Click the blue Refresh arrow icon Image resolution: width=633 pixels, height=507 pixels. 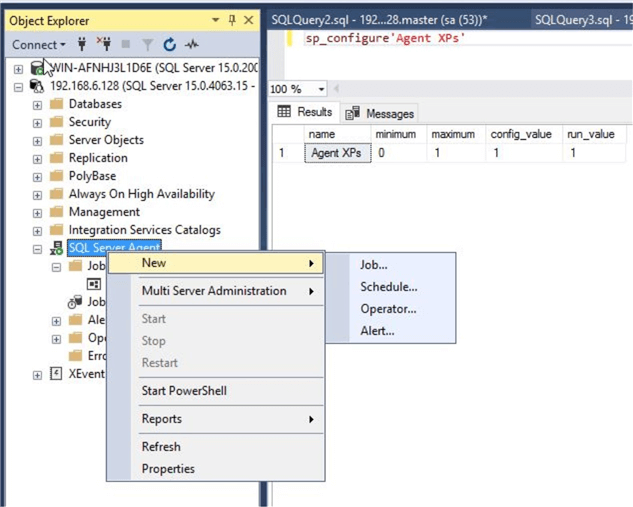coord(169,44)
